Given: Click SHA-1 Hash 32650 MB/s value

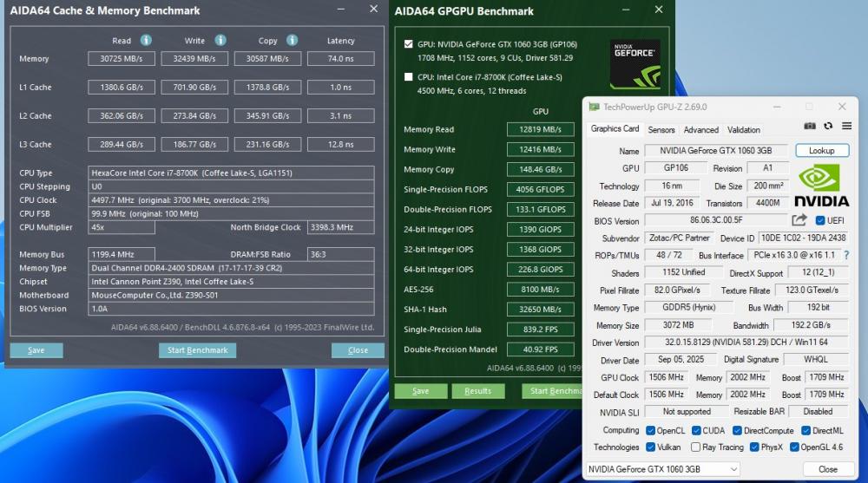Looking at the screenshot, I should click(540, 310).
